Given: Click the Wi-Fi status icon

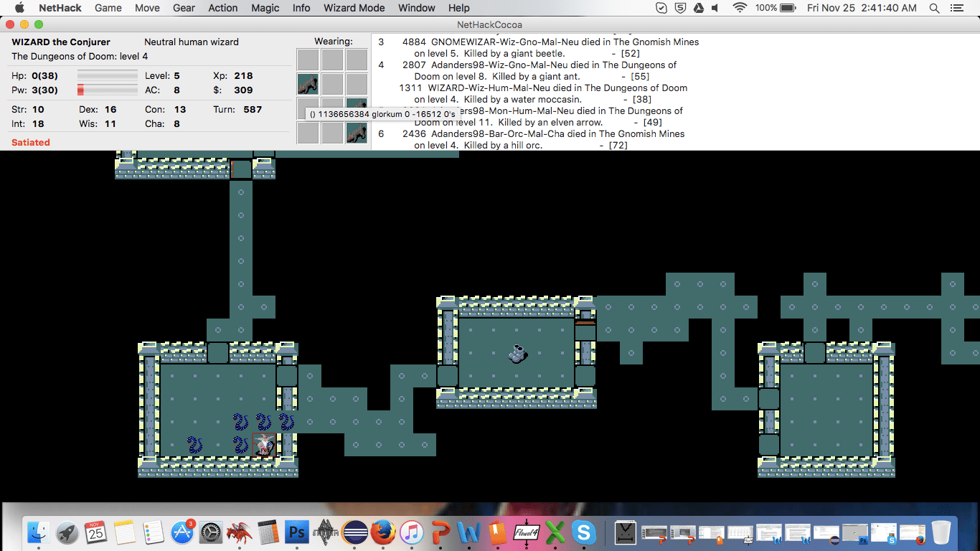Looking at the screenshot, I should pyautogui.click(x=740, y=8).
